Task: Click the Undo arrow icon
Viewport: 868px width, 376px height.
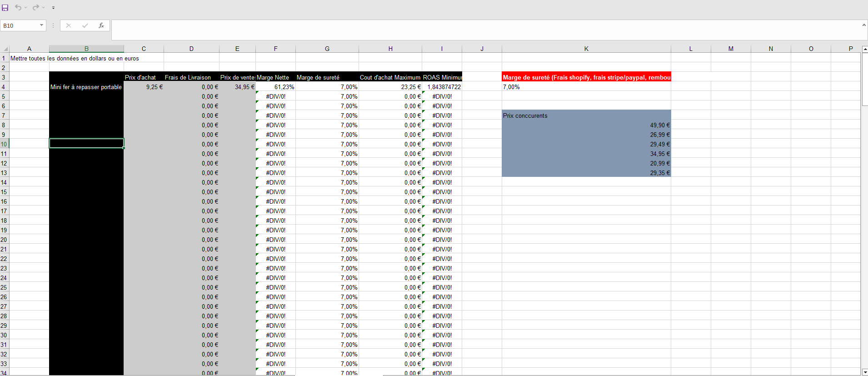Action: tap(18, 8)
